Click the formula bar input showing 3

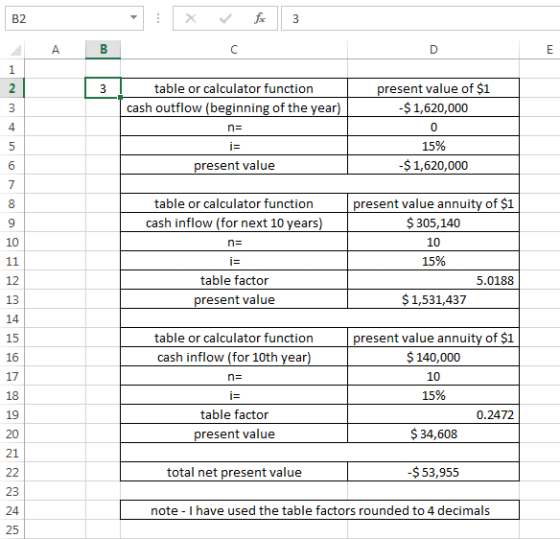point(420,18)
